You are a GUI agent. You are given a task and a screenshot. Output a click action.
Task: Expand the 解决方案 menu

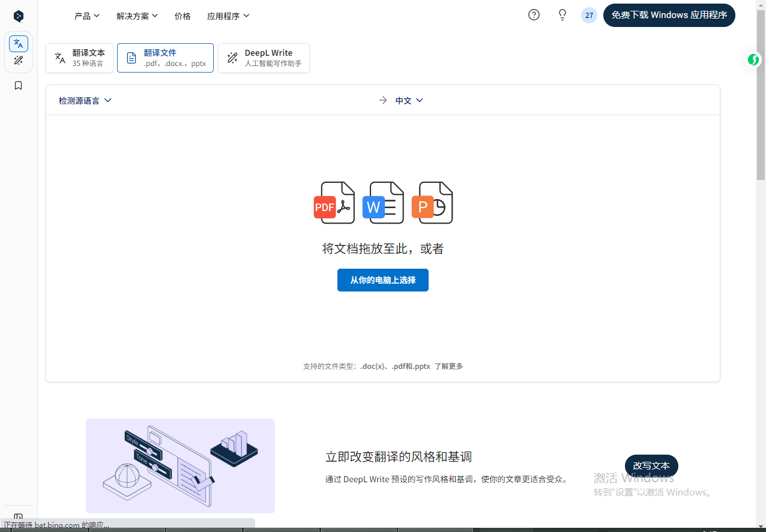pyautogui.click(x=137, y=16)
